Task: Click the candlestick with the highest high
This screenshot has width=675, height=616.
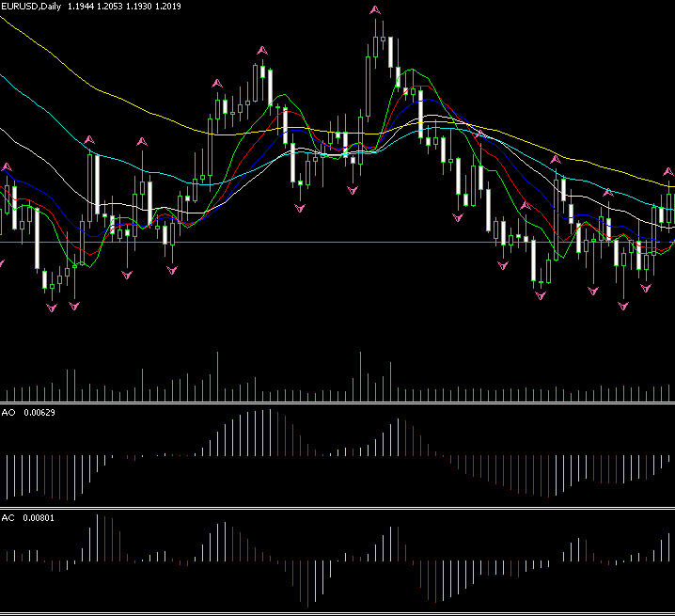Action: (x=375, y=46)
